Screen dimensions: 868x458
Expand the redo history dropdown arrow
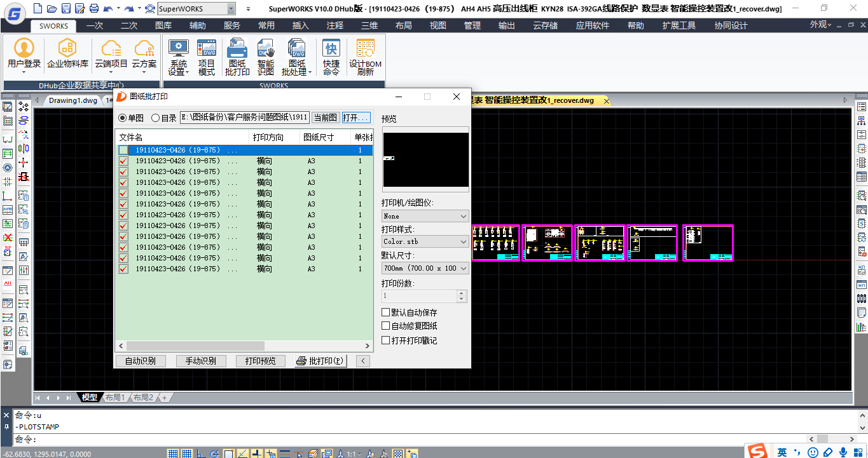click(x=139, y=8)
